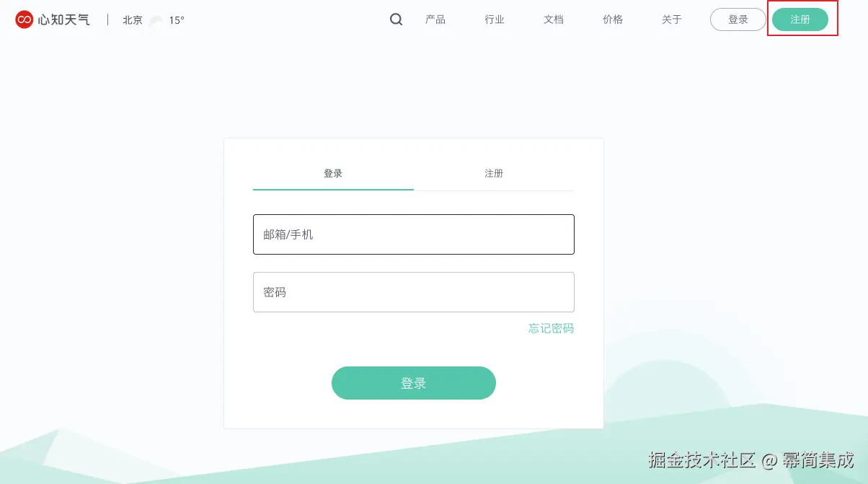The height and width of the screenshot is (484, 868).
Task: Click the outlined 登录 button in header
Action: [738, 19]
